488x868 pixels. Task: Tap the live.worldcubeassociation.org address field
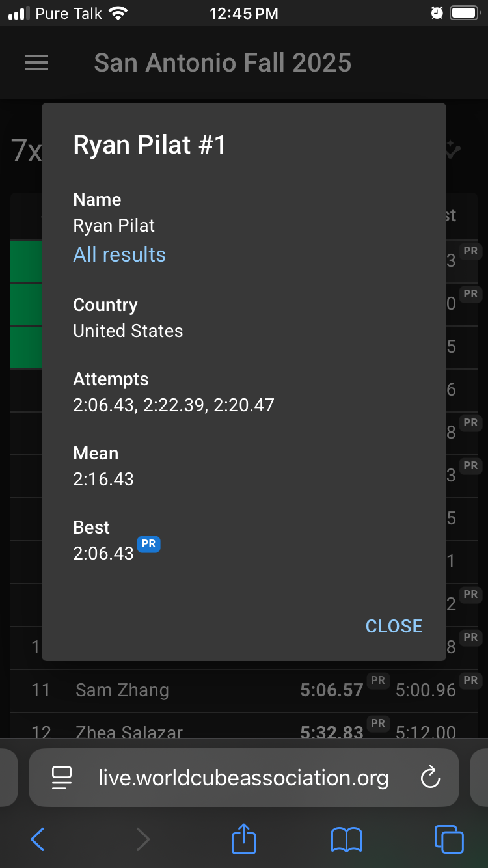[244, 778]
